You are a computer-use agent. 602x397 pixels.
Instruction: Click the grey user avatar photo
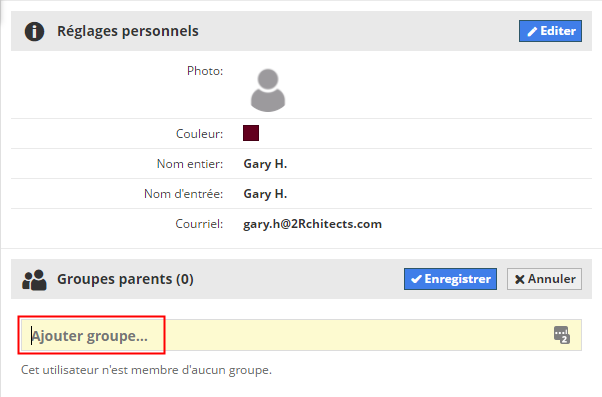268,90
